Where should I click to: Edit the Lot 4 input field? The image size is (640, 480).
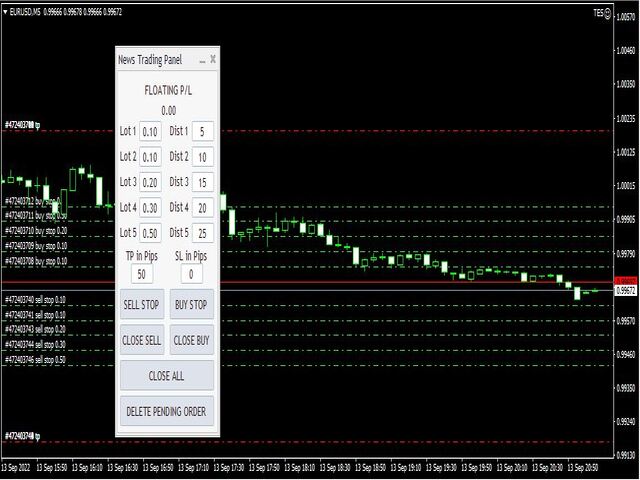point(150,208)
